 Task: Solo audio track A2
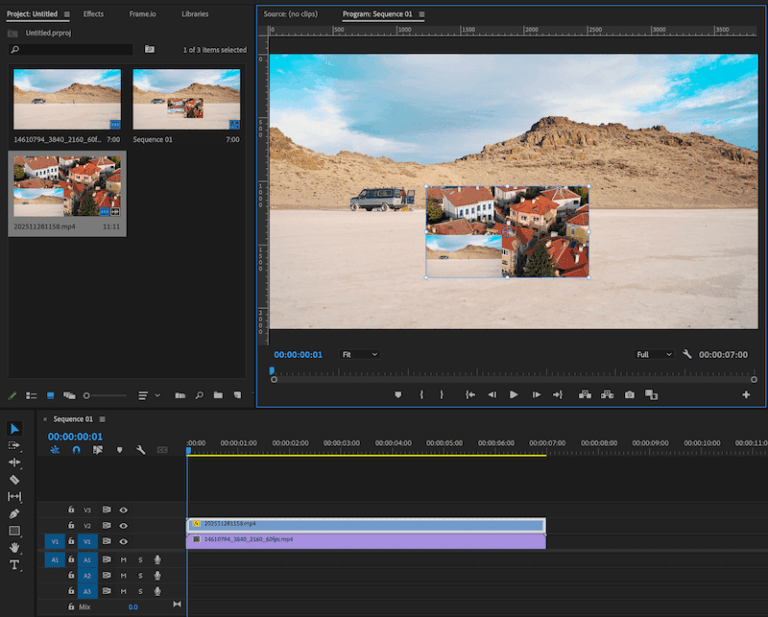[x=140, y=575]
